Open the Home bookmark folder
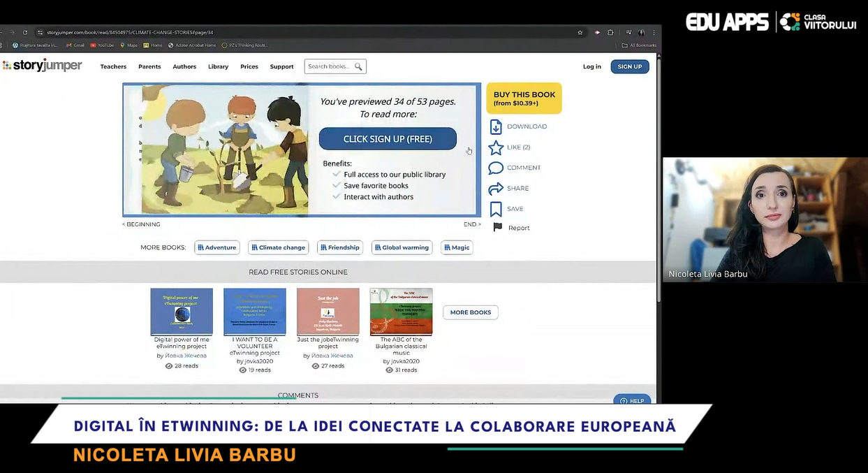Viewport: 868px width, 473px height. [153, 45]
